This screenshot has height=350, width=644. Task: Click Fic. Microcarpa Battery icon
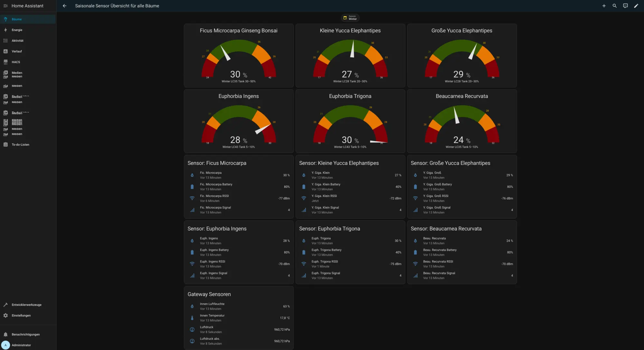(x=192, y=187)
